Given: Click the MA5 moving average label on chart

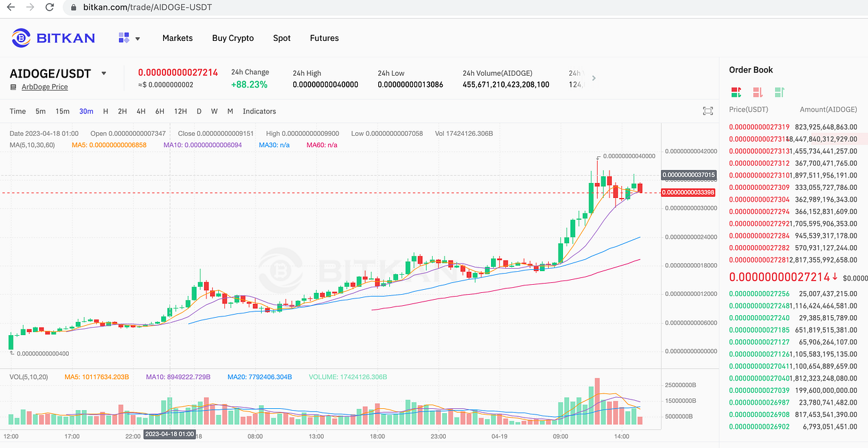Looking at the screenshot, I should [109, 145].
